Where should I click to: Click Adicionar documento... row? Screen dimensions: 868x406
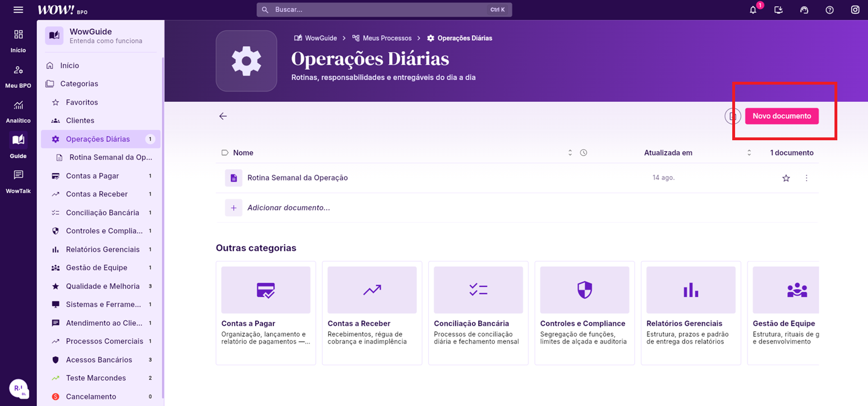point(517,208)
